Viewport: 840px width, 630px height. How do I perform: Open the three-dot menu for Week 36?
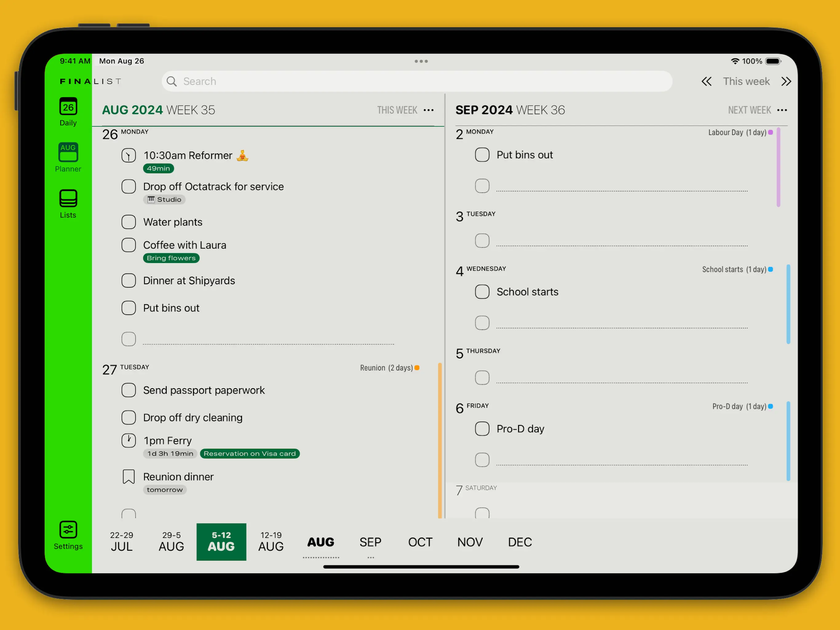[782, 110]
